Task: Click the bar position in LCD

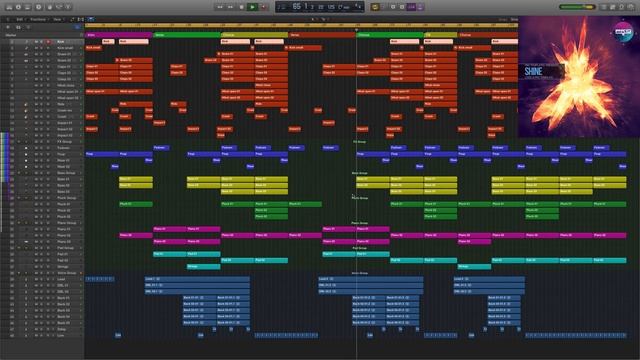Action: coord(297,7)
